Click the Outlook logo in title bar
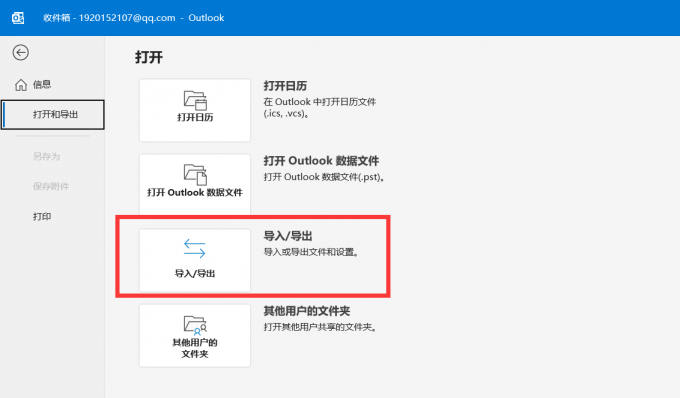Screen dimensions: 680x398 coord(18,18)
